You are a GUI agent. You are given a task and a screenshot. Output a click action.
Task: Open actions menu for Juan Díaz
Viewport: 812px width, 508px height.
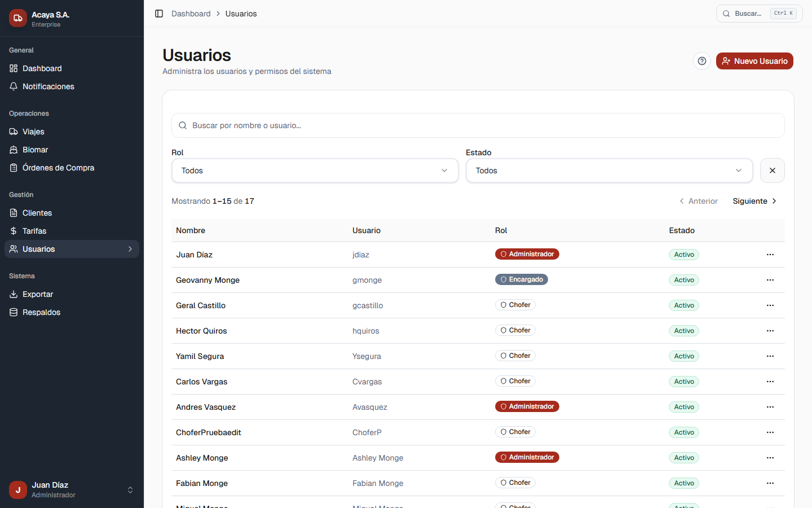pyautogui.click(x=770, y=255)
